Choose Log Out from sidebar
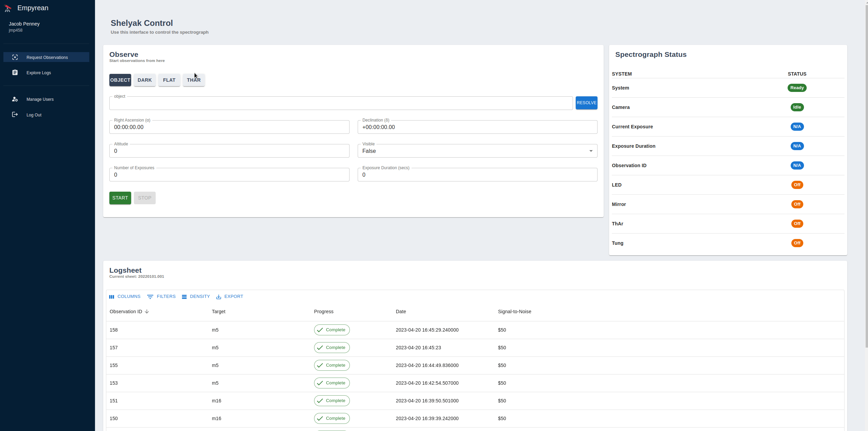 (46, 115)
